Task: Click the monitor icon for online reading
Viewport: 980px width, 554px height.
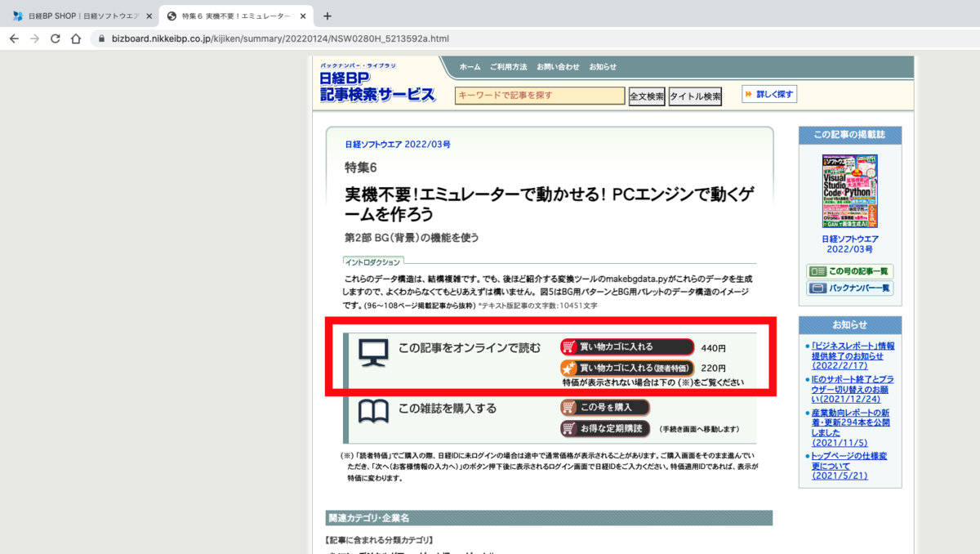Action: click(x=373, y=352)
